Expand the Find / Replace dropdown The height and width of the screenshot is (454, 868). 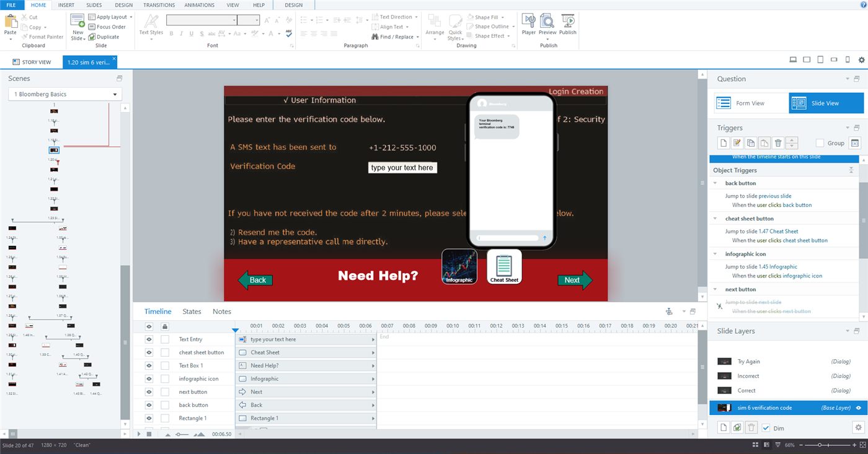[x=418, y=37]
